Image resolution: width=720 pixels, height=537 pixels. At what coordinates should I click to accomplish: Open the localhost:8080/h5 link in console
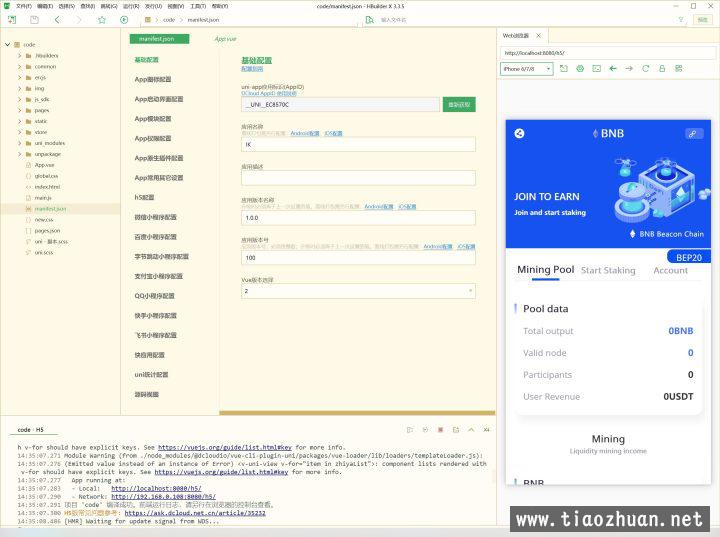pyautogui.click(x=156, y=488)
